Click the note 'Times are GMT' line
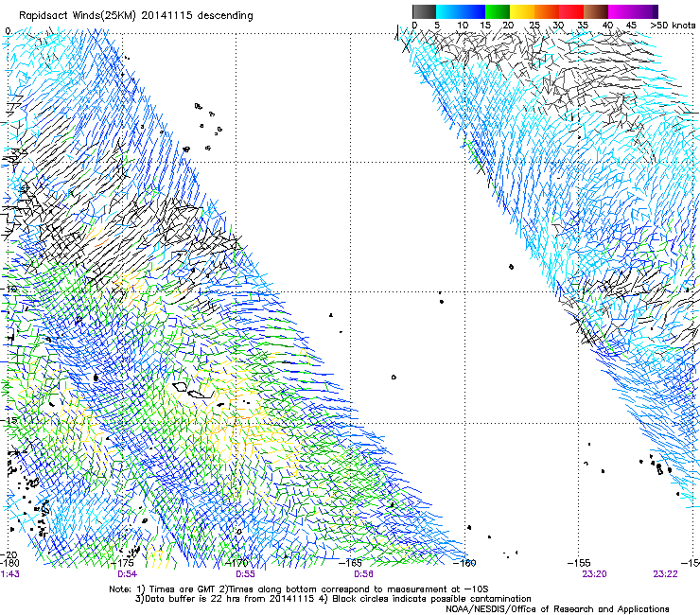Image resolution: width=700 pixels, height=615 pixels. [x=299, y=589]
